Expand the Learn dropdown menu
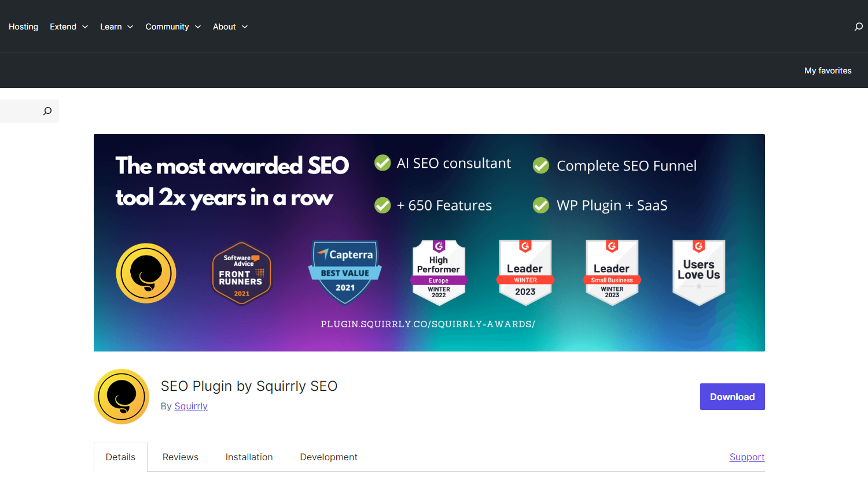 [x=116, y=27]
